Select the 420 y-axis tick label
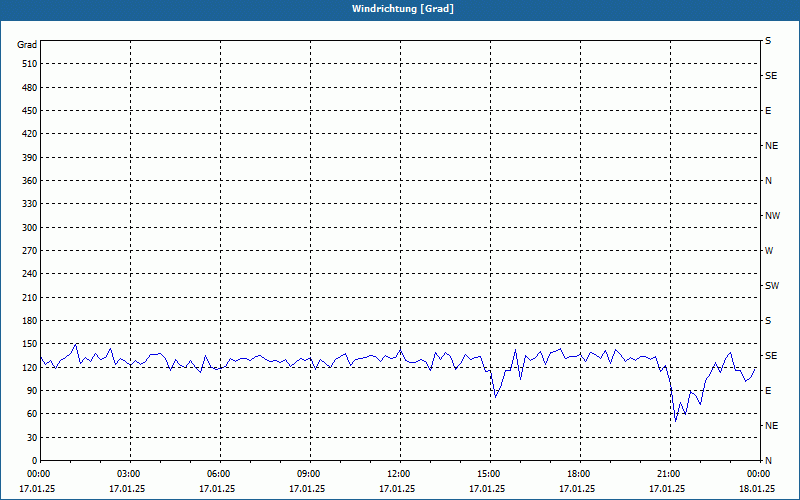Screen dimensions: 800x500 click(x=30, y=134)
